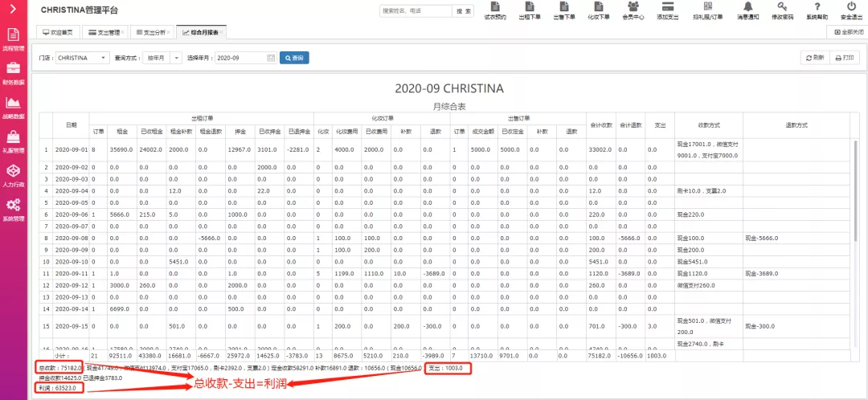Click the cell with value 1199.0
This screenshot has height=400, width=868.
click(x=346, y=273)
